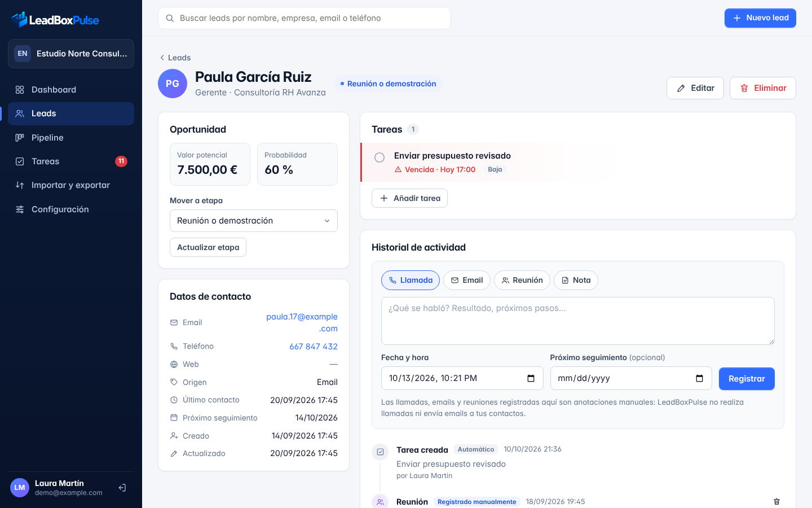This screenshot has height=508, width=812.
Task: Open the paula.17@example.com email link
Action: 302,323
